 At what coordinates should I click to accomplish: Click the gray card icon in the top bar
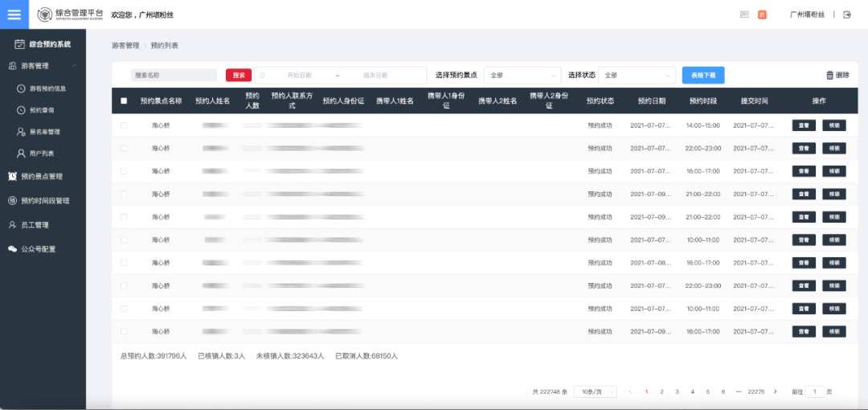tap(744, 15)
